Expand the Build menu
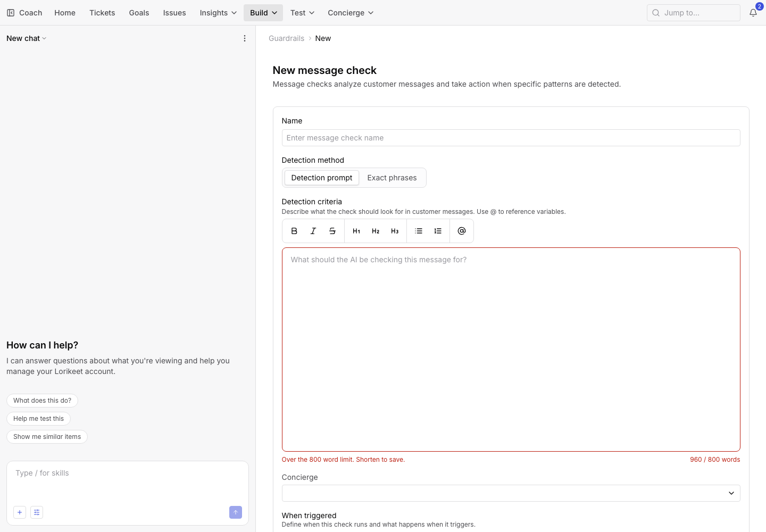 pyautogui.click(x=263, y=13)
